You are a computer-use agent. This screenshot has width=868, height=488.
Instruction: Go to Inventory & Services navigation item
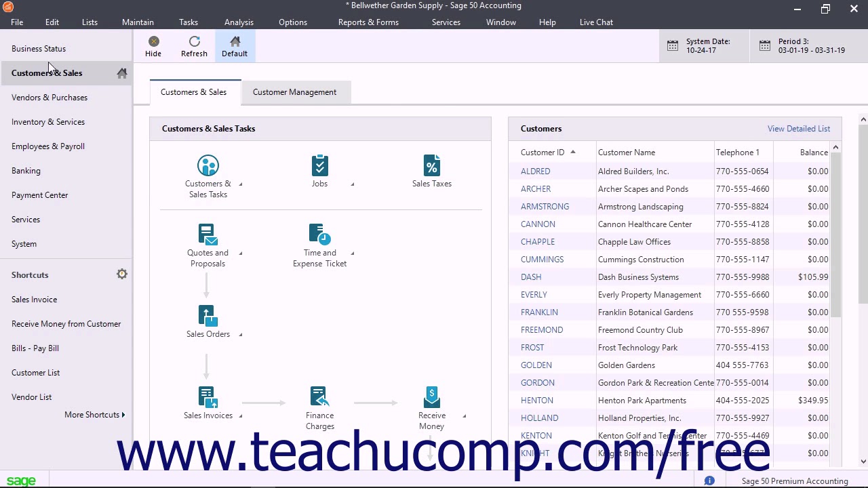48,122
